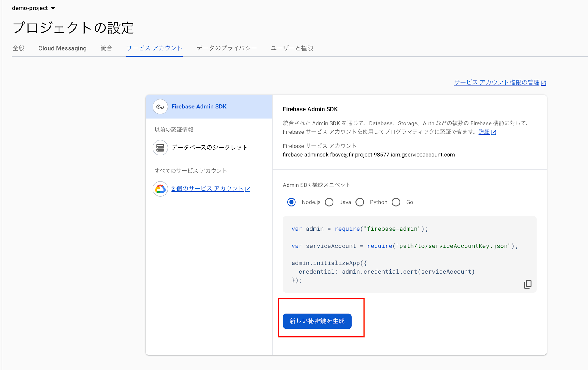This screenshot has width=588, height=370.
Task: Click the Firebase Admin SDK key icon
Action: 160,107
